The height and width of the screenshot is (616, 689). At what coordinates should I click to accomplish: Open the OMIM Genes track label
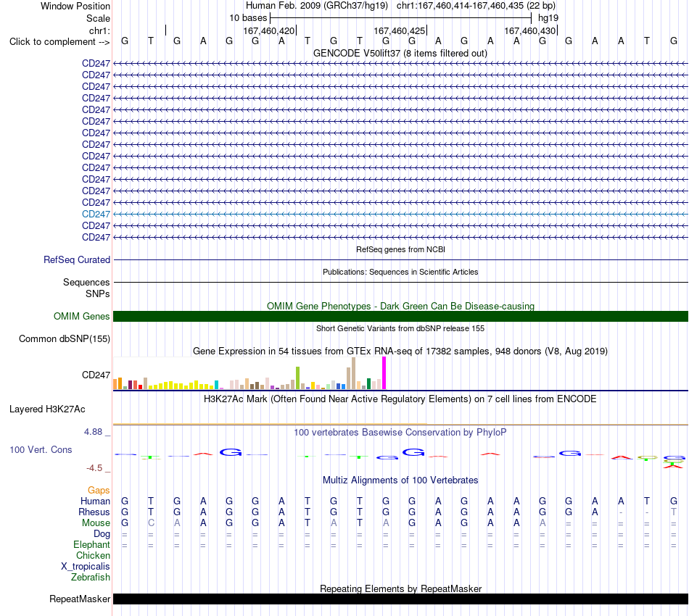82,316
